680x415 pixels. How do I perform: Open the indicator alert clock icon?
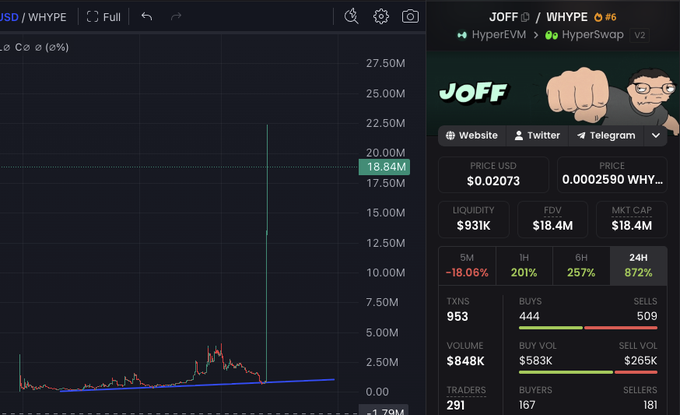[351, 16]
